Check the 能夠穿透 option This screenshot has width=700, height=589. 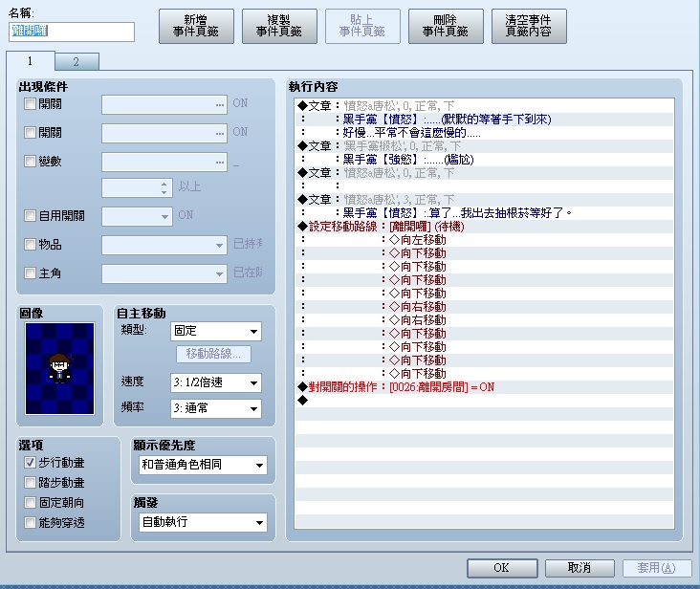tap(30, 522)
